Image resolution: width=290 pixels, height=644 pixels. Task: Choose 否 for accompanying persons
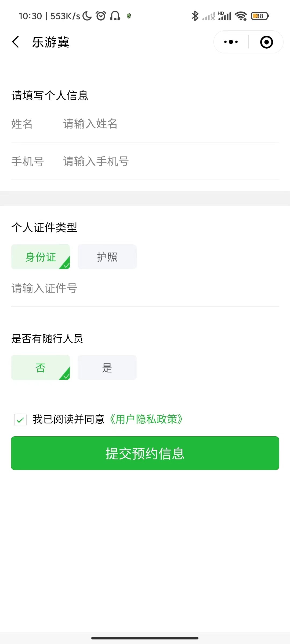pos(41,368)
